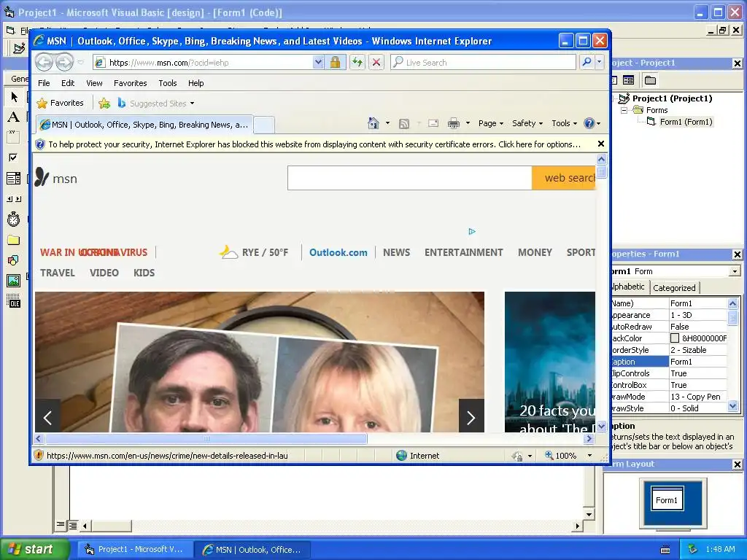This screenshot has height=560, width=747.
Task: Click the IE Help question mark icon
Action: click(x=589, y=123)
